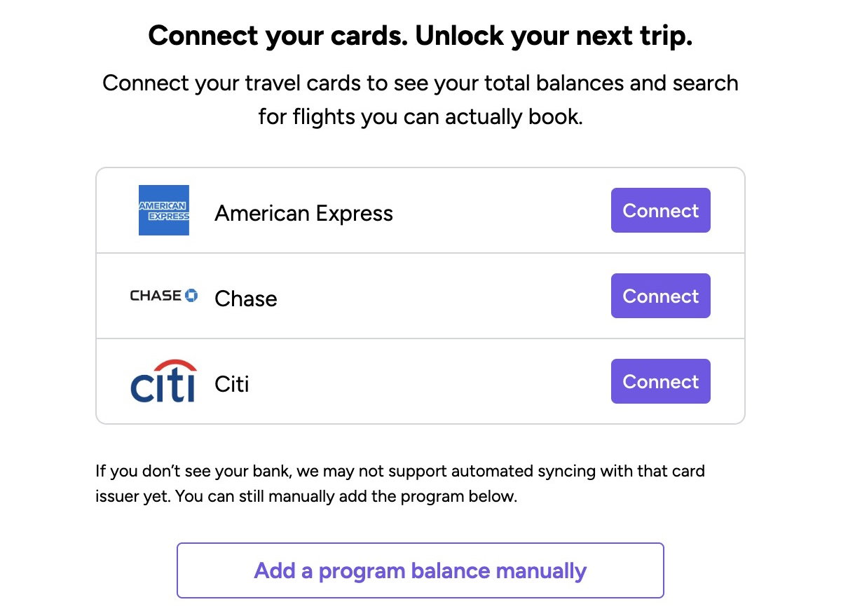This screenshot has height=616, width=841.
Task: Click the Citi logo
Action: coord(164,382)
